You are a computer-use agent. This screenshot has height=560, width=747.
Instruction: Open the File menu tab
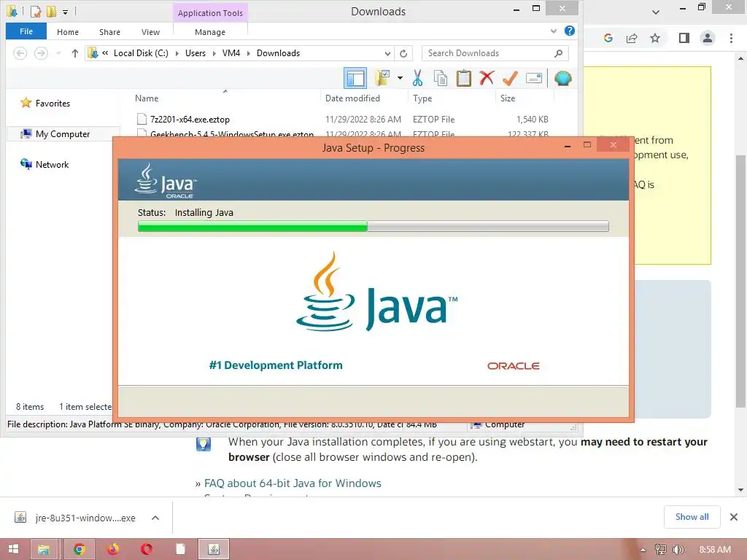26,31
